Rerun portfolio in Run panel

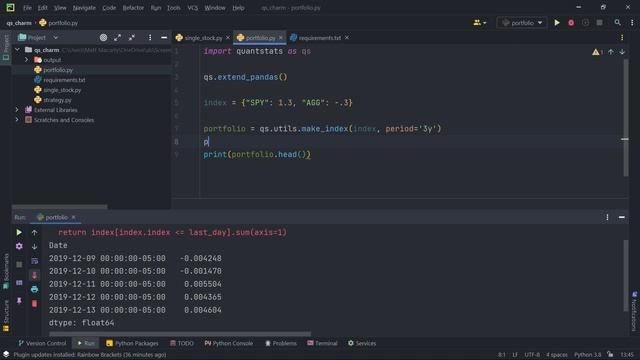[19, 232]
